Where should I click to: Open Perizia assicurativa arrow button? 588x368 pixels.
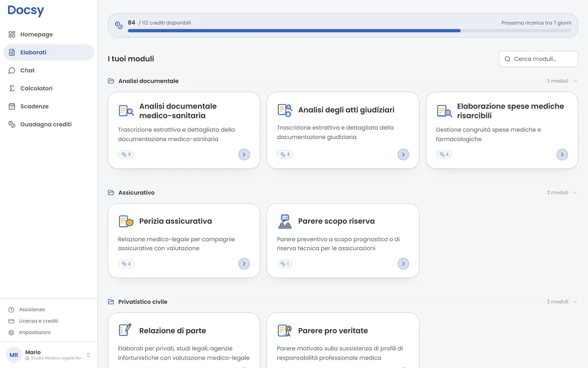244,264
